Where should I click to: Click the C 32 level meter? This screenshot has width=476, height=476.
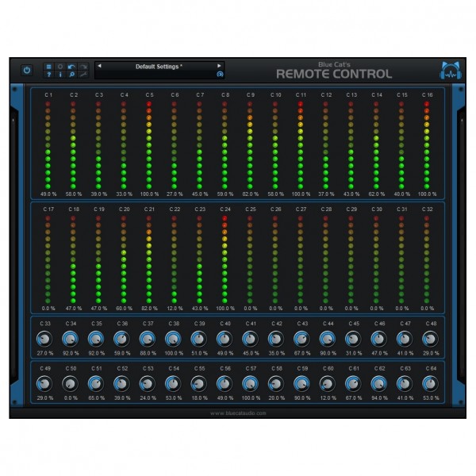[x=427, y=259]
